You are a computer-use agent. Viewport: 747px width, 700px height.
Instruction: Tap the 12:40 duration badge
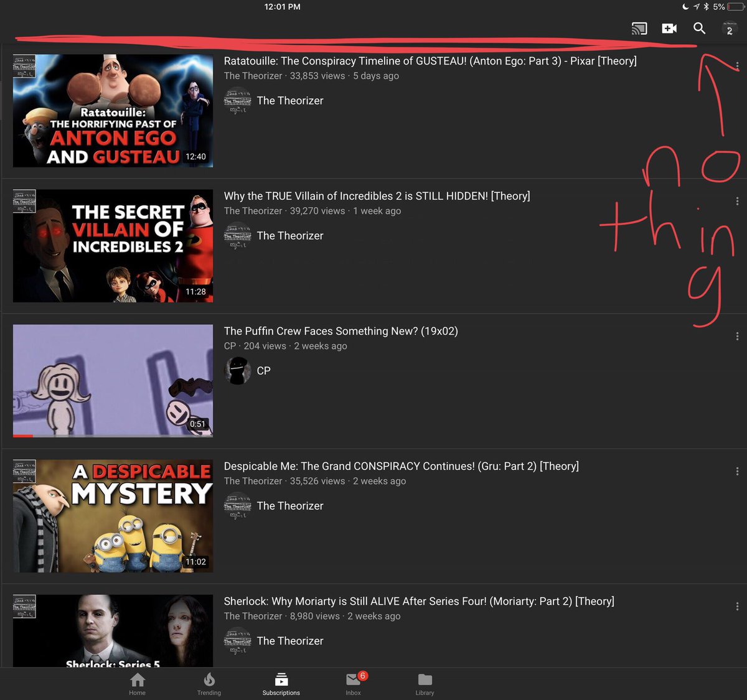click(x=195, y=157)
